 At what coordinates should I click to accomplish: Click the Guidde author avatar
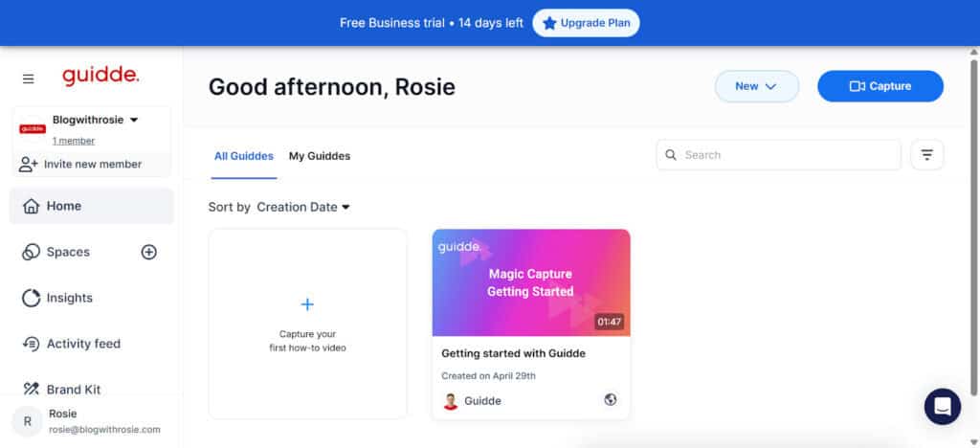pos(451,401)
